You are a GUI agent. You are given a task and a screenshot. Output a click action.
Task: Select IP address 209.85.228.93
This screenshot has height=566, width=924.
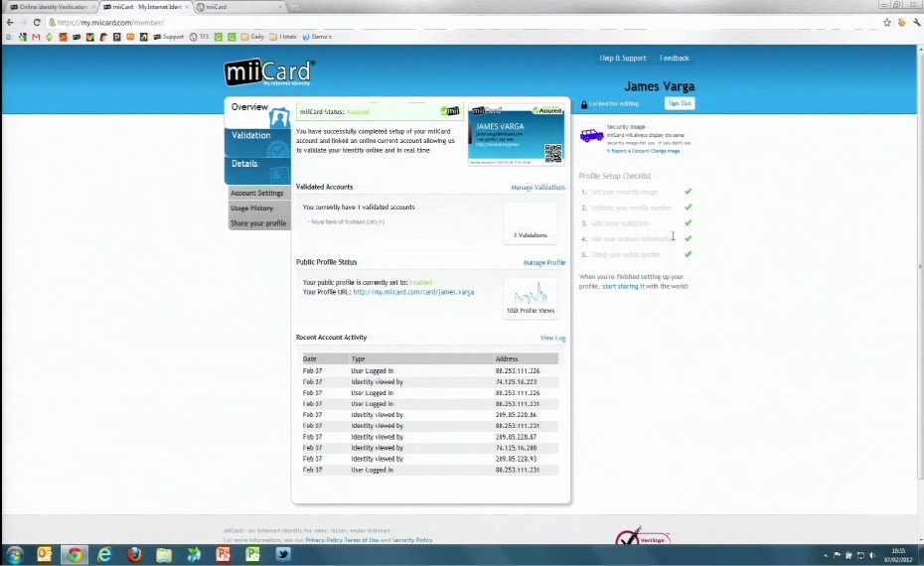pos(517,459)
